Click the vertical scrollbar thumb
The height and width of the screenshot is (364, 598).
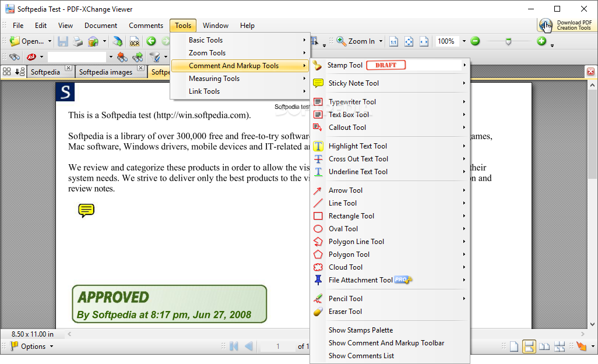pyautogui.click(x=592, y=133)
